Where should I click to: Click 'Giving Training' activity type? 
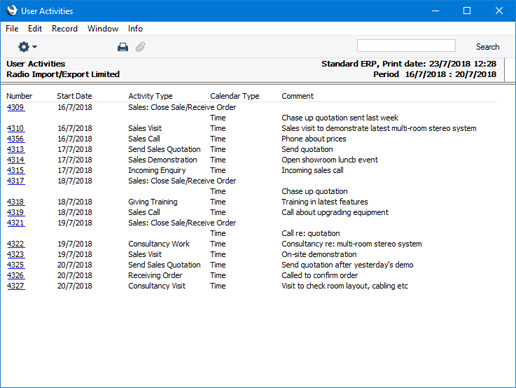(x=153, y=202)
